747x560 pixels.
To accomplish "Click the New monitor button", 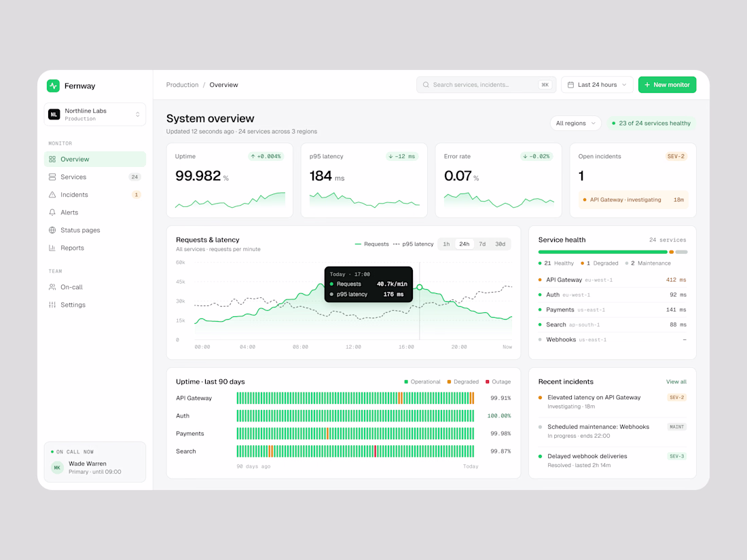I will pos(667,85).
